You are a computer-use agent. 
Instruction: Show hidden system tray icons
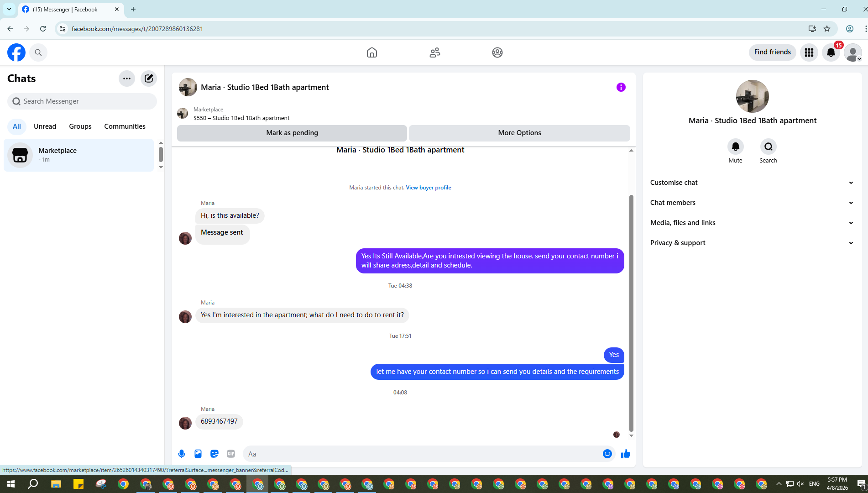[779, 484]
